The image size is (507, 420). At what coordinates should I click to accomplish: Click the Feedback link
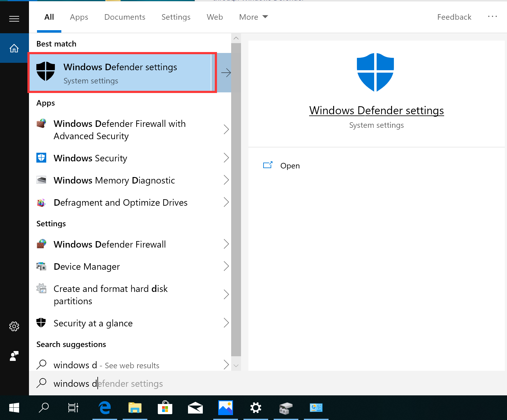pos(454,17)
